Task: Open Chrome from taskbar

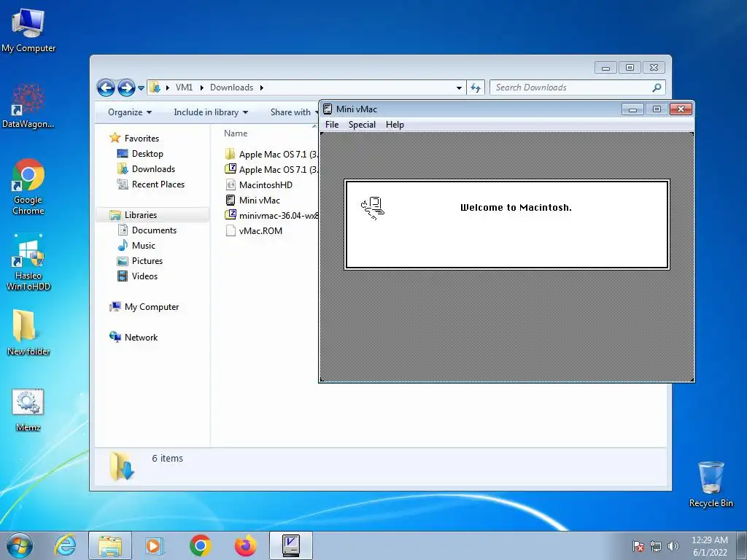Action: pyautogui.click(x=200, y=545)
